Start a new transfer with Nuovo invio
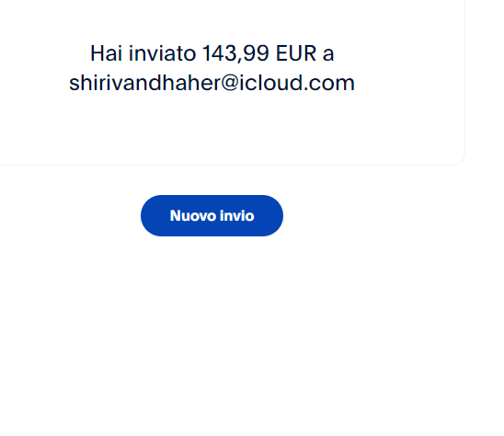The image size is (504, 436). 212,215
